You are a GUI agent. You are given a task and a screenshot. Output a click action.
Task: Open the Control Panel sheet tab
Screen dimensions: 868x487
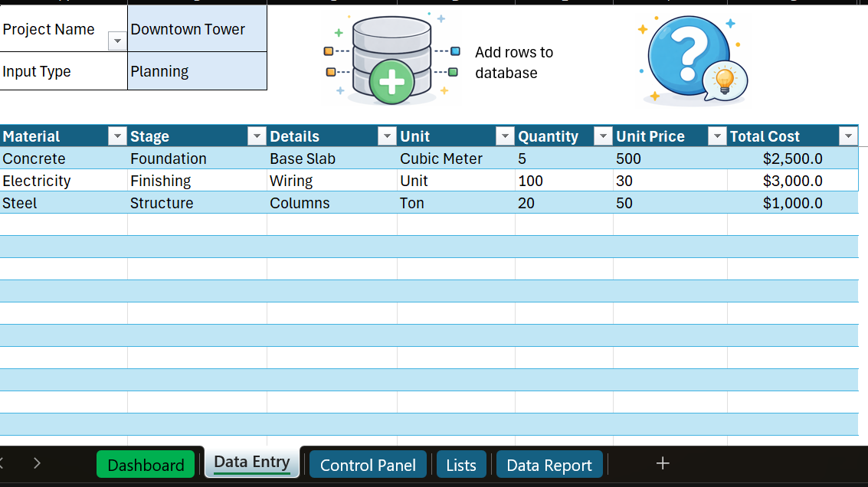368,465
